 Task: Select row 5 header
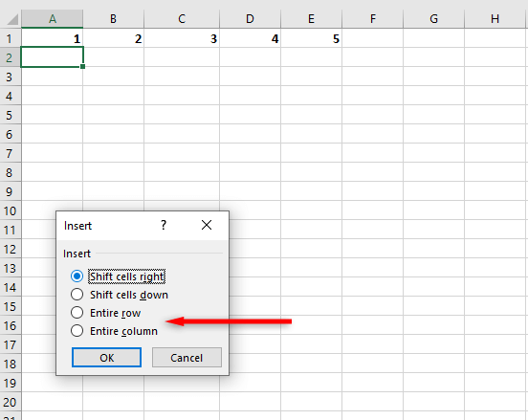[x=11, y=115]
